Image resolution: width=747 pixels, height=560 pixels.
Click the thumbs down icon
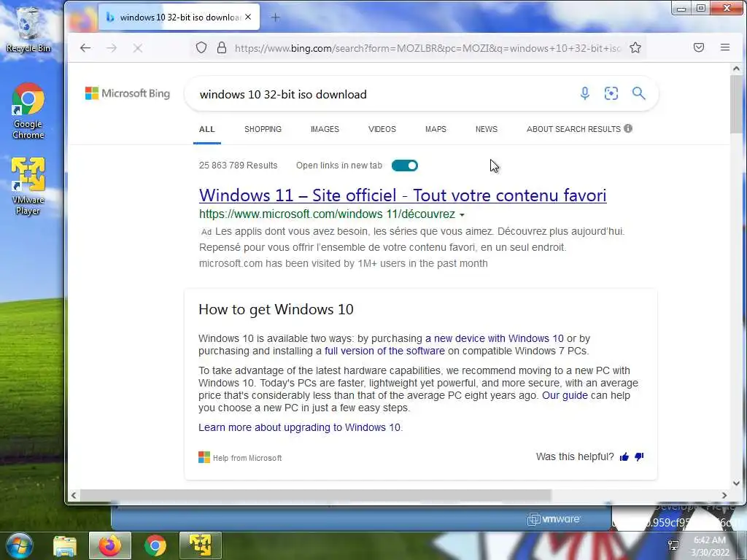click(x=639, y=457)
